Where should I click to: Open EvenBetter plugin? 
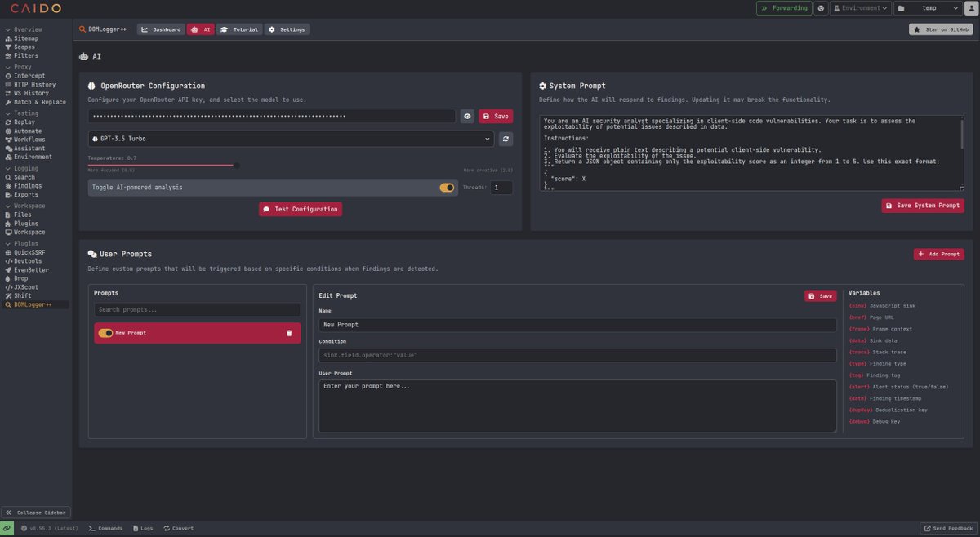[x=31, y=269]
